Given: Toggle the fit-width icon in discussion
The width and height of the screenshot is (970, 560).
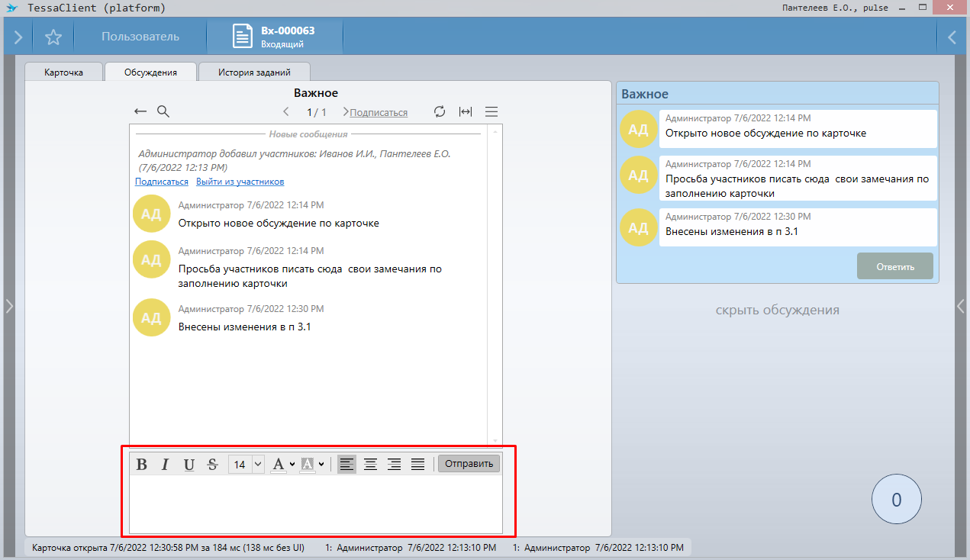Looking at the screenshot, I should click(465, 111).
